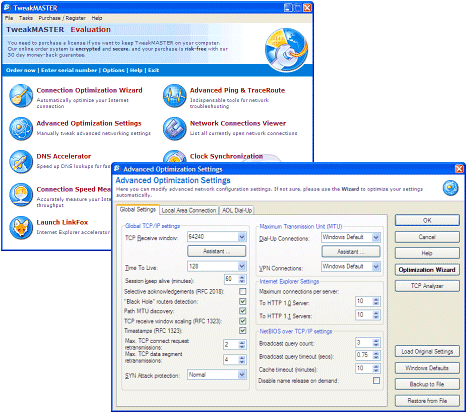Toggle Selective acknowledgements (RFC 2018) checkbox
The width and height of the screenshot is (467, 416).
point(243,292)
